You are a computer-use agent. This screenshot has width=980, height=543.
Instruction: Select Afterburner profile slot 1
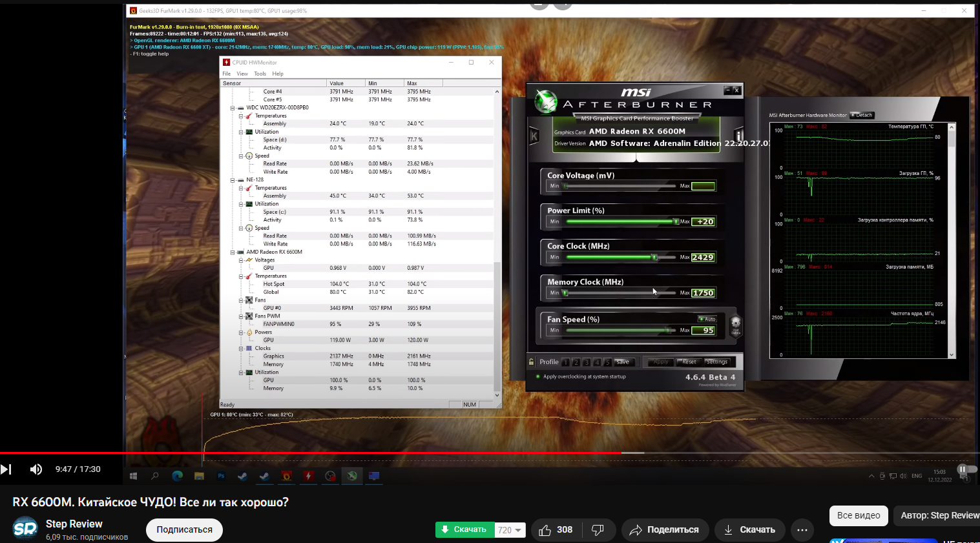pos(566,362)
